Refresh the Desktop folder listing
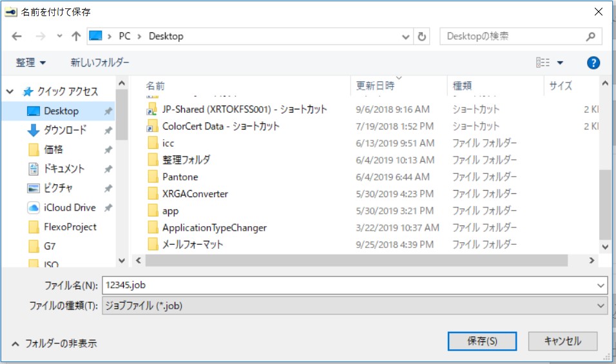This screenshot has height=364, width=616. 422,37
